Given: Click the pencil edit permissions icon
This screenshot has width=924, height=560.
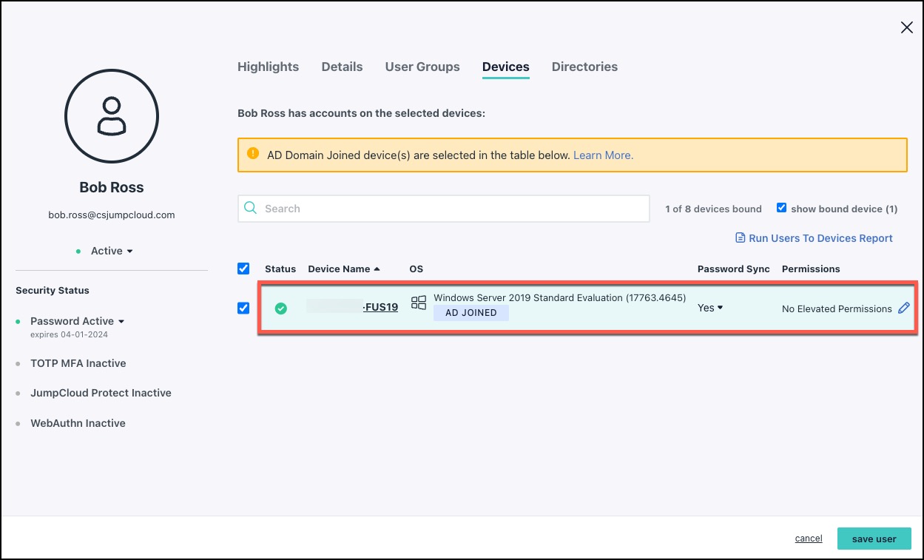Looking at the screenshot, I should (903, 308).
